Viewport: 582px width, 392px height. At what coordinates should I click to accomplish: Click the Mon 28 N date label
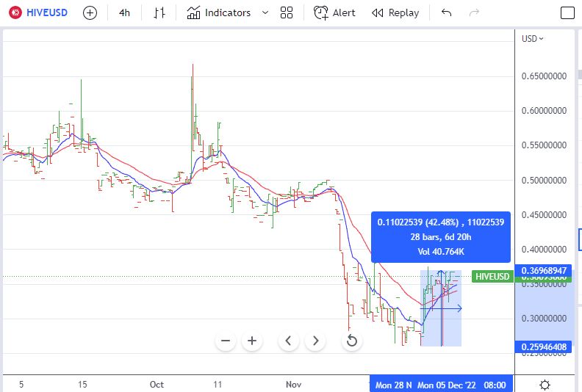click(x=393, y=385)
